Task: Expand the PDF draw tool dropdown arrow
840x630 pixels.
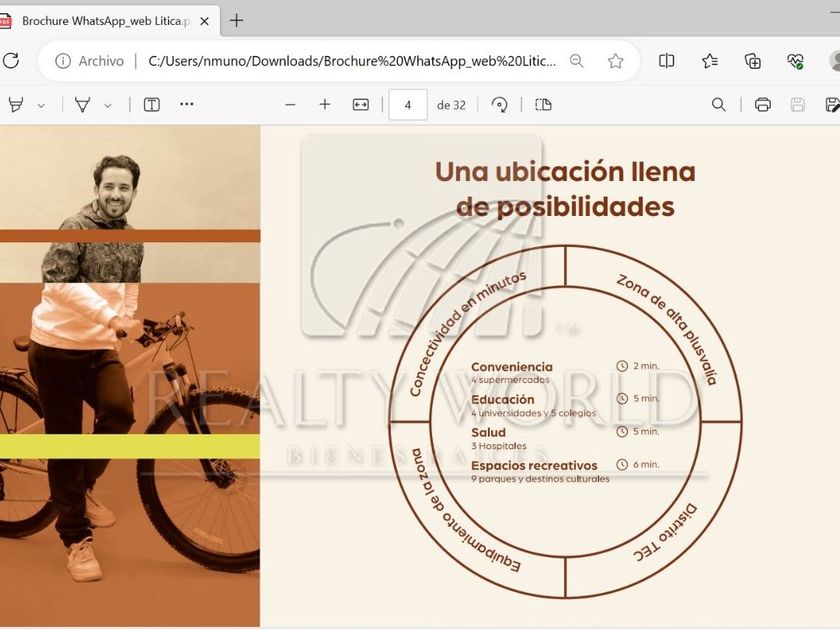Action: (108, 105)
